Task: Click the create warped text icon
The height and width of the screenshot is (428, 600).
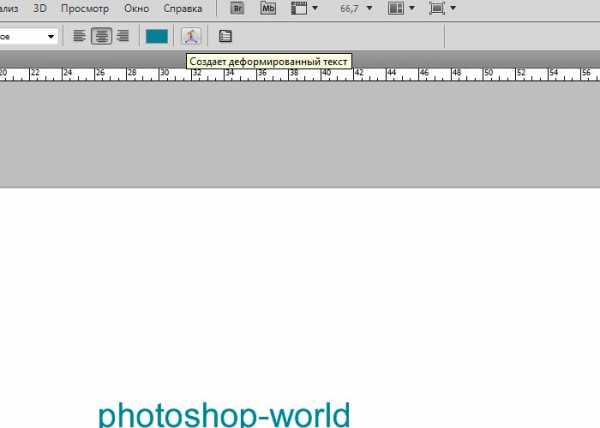Action: [x=191, y=36]
